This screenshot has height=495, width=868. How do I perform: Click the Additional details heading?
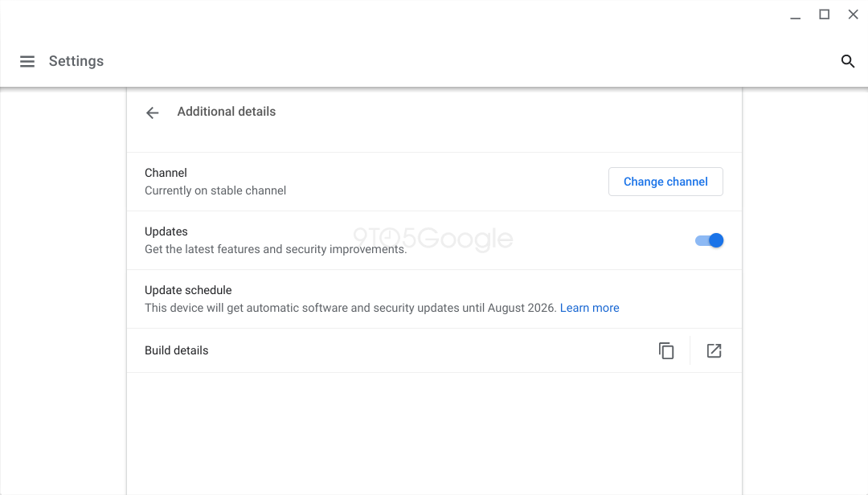[x=226, y=112]
